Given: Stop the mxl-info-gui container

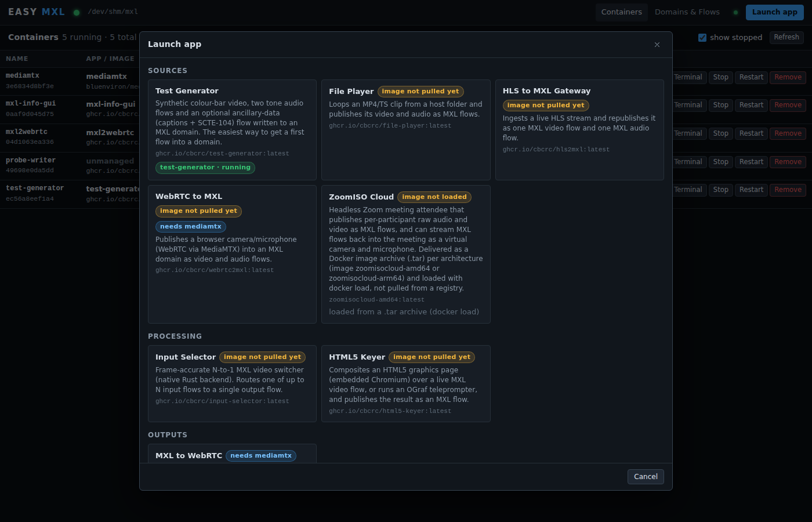Looking at the screenshot, I should 721,105.
